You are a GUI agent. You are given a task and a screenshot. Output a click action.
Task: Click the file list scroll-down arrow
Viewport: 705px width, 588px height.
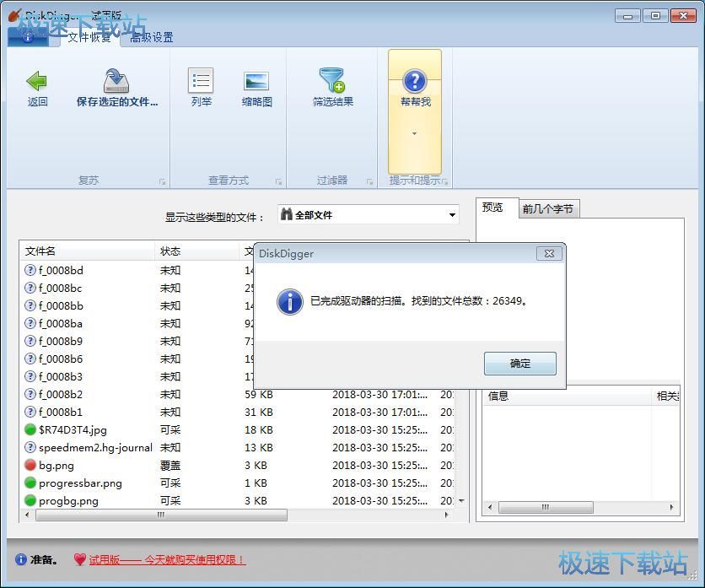(x=461, y=501)
